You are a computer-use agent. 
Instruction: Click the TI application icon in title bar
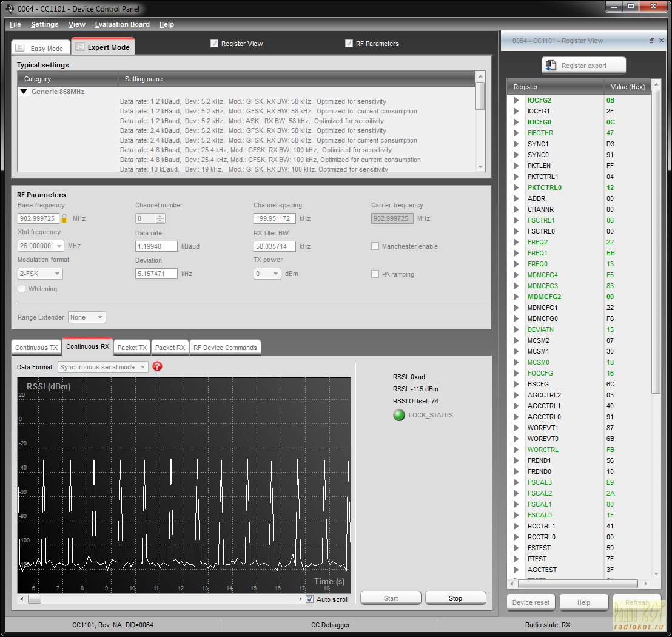10,8
